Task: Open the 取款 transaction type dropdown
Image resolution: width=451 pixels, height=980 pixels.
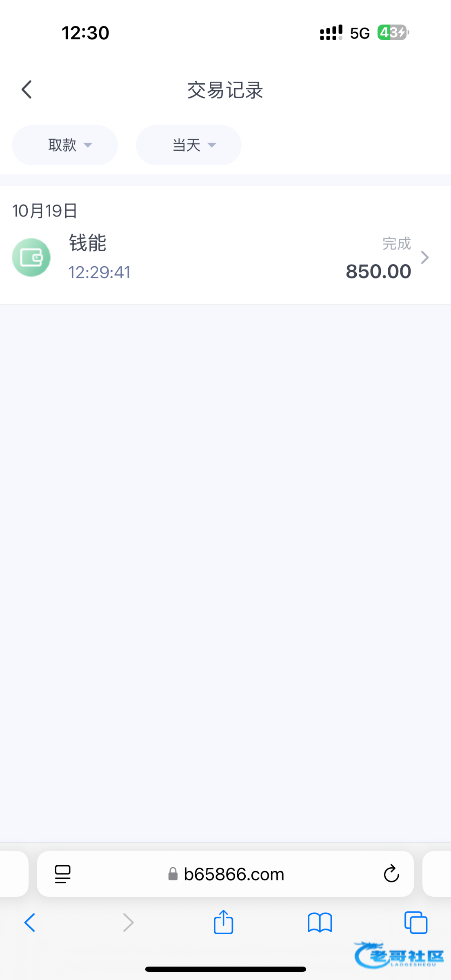Action: 65,145
